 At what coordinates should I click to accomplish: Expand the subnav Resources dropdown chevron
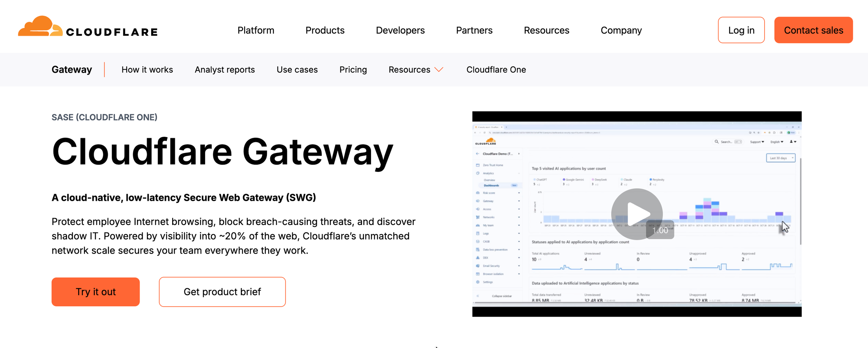pyautogui.click(x=439, y=70)
